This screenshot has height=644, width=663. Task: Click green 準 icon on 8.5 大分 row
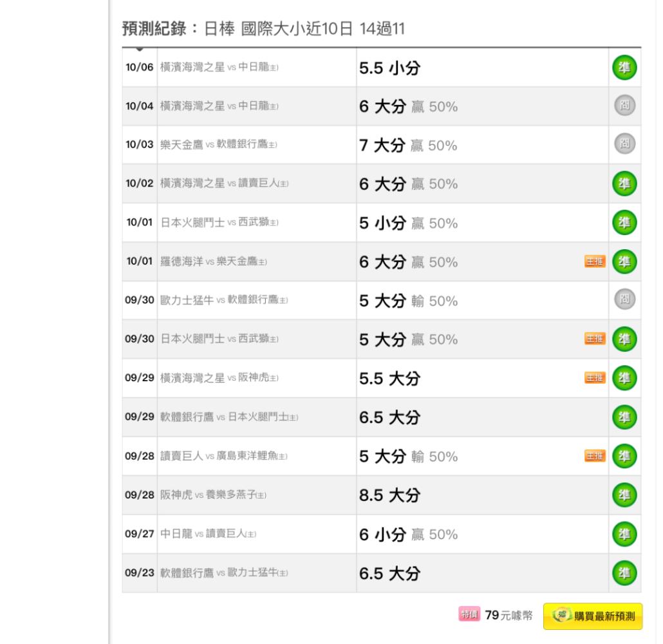(624, 495)
